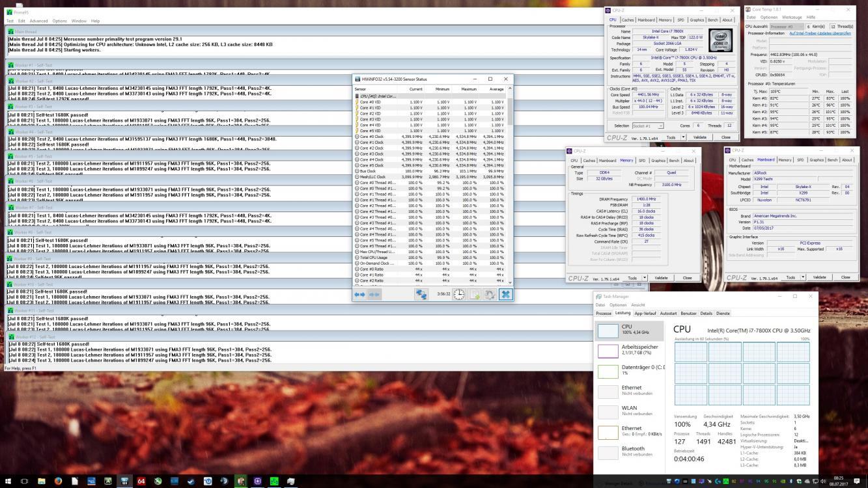Open File Explorer from taskbar
The height and width of the screenshot is (488, 868).
pos(41,481)
